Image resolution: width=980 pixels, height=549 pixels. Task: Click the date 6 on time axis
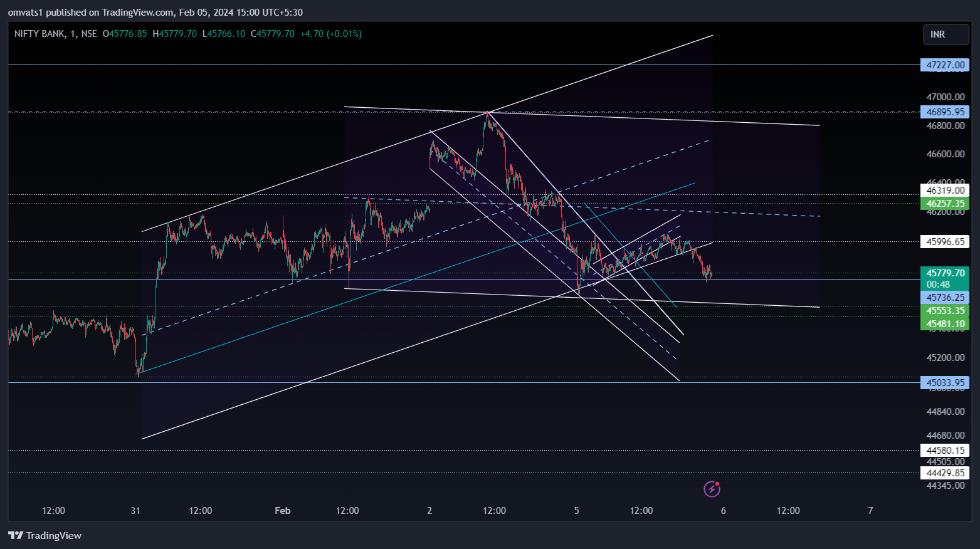click(724, 511)
